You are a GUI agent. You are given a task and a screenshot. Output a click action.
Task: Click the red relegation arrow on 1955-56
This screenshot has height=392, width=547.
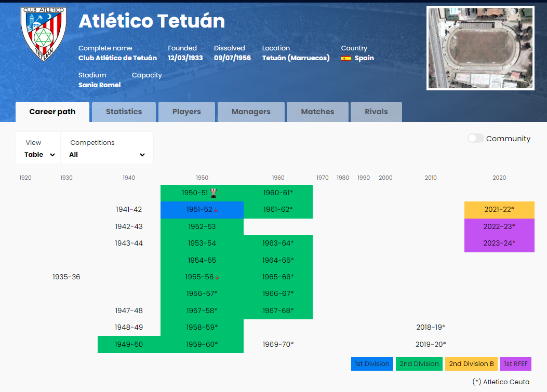pos(217,278)
